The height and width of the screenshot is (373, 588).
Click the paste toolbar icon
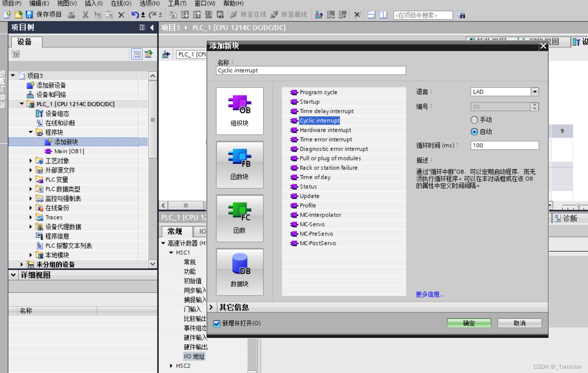click(x=109, y=15)
